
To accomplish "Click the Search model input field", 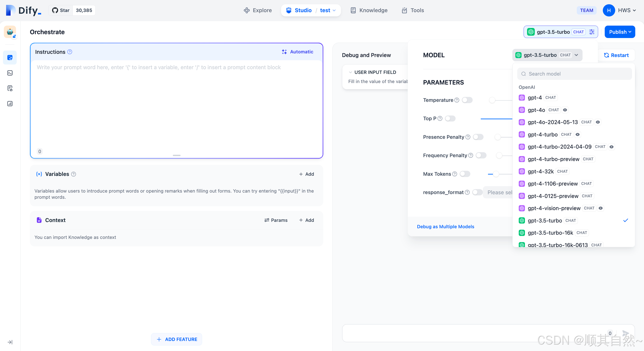I will (574, 74).
